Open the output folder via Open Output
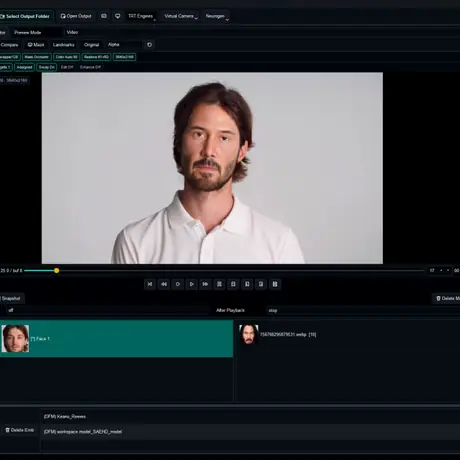460x460 pixels. point(76,16)
